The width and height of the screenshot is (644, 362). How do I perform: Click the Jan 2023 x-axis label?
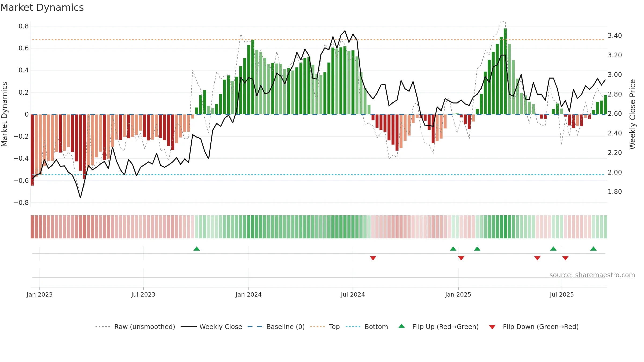[x=40, y=294]
